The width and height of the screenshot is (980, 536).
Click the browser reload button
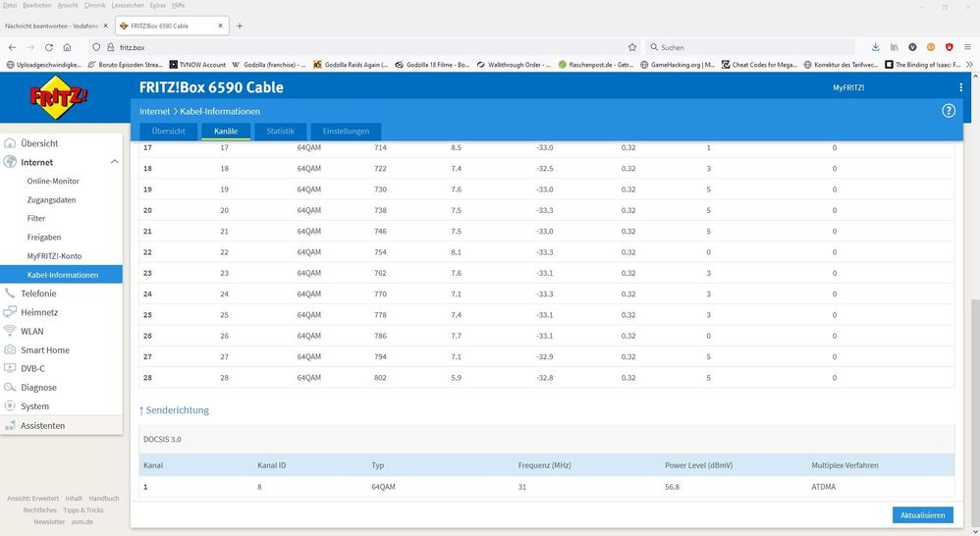click(48, 47)
